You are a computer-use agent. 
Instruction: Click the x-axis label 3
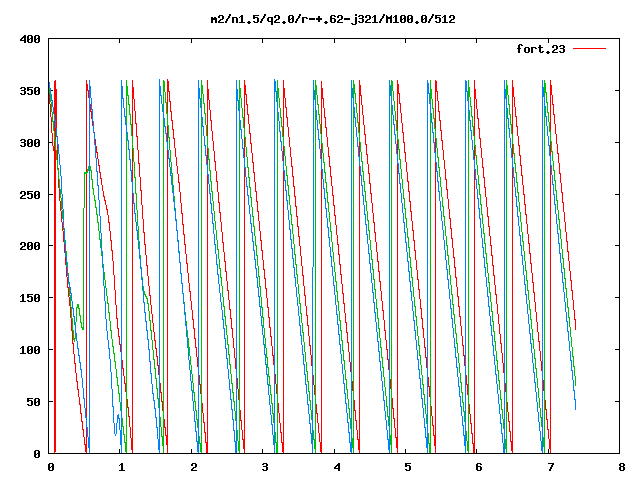pyautogui.click(x=265, y=467)
